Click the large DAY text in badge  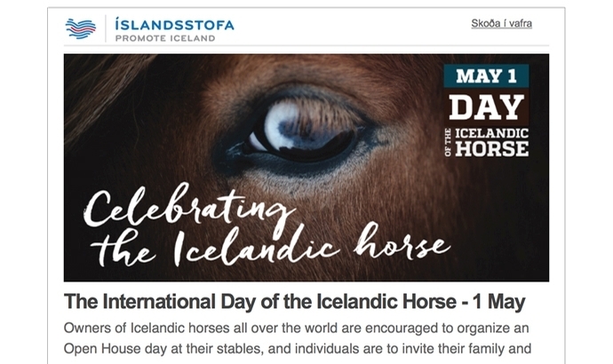(486, 107)
